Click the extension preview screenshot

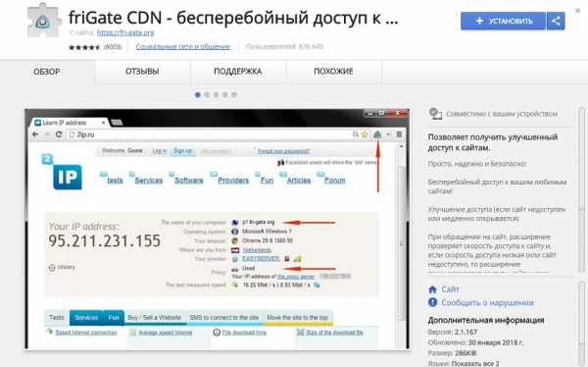tap(218, 230)
